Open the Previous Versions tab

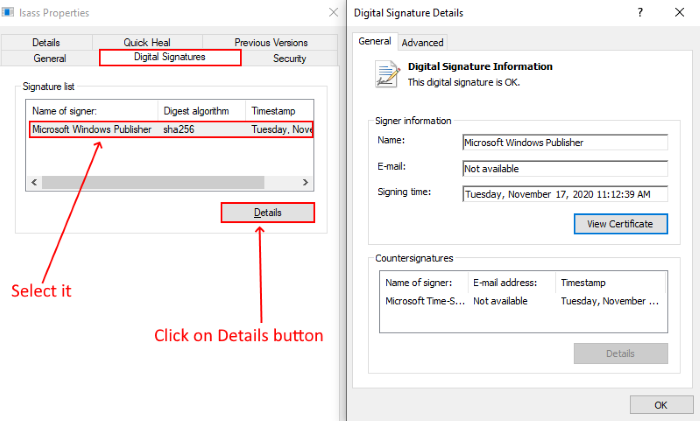coord(271,42)
